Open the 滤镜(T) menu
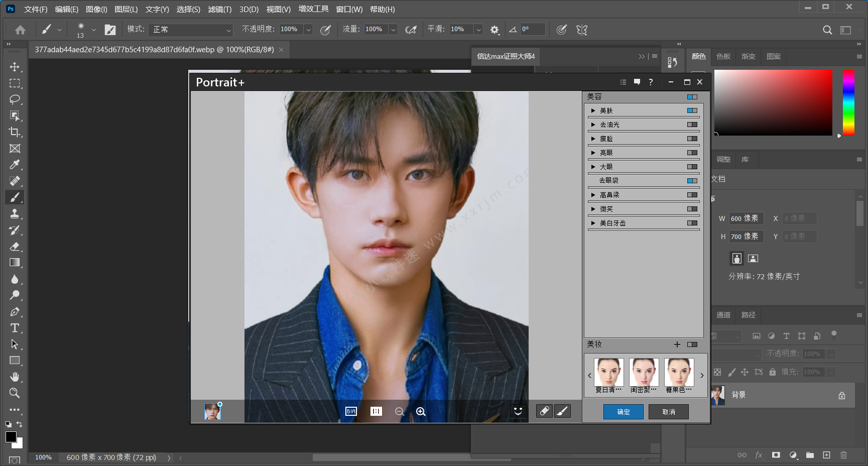This screenshot has width=868, height=466. (x=219, y=9)
